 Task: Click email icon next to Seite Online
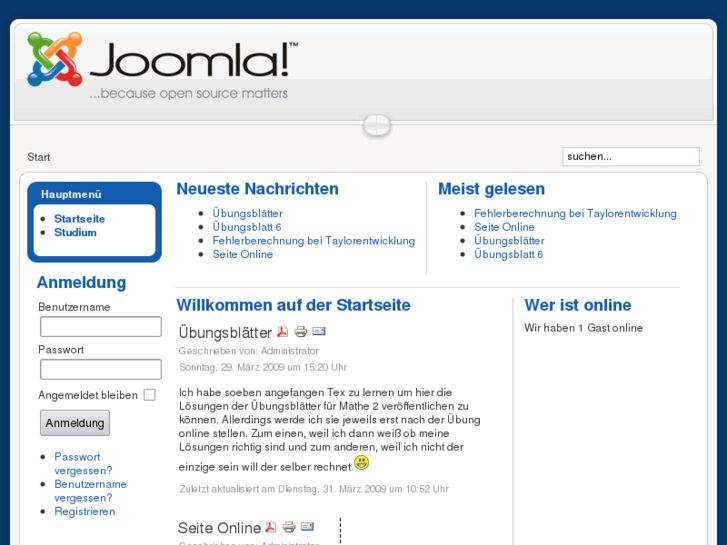pyautogui.click(x=307, y=526)
